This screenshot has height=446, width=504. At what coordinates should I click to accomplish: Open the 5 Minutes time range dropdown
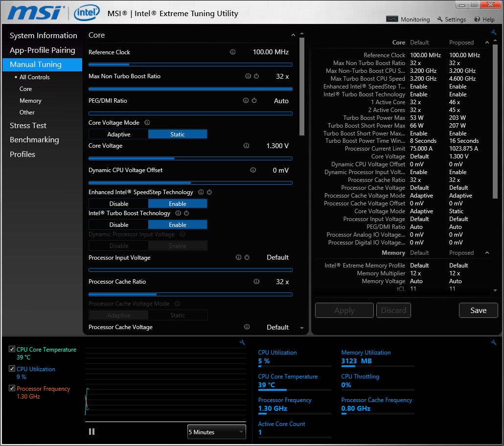[216, 432]
